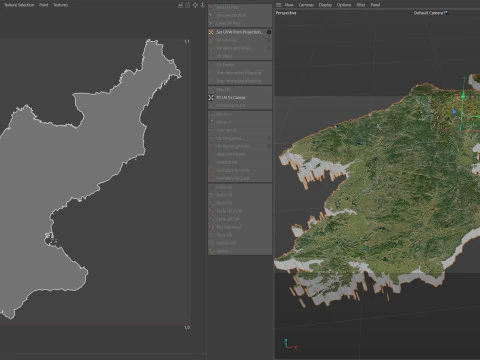
Task: Open viewport Options menu
Action: (344, 5)
